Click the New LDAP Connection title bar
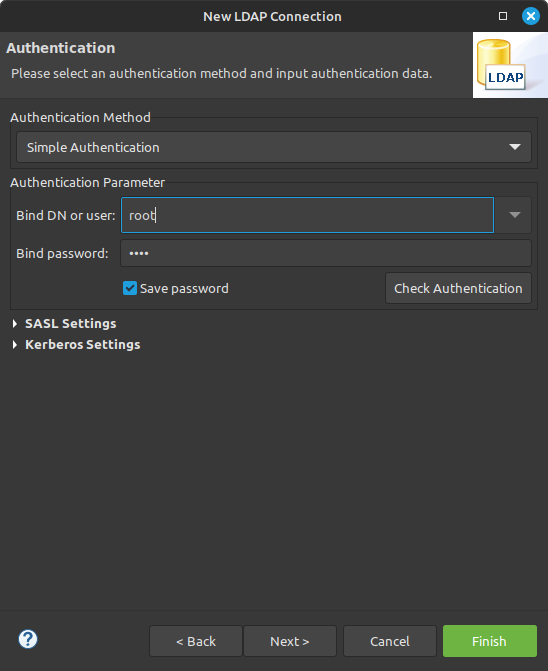This screenshot has width=548, height=671. pyautogui.click(x=272, y=16)
